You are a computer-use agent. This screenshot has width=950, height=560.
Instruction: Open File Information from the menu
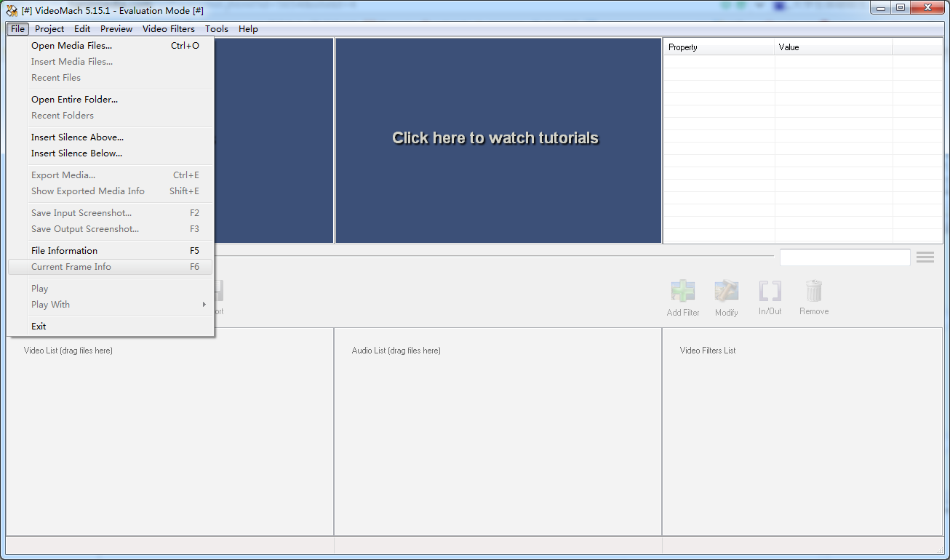pyautogui.click(x=111, y=251)
